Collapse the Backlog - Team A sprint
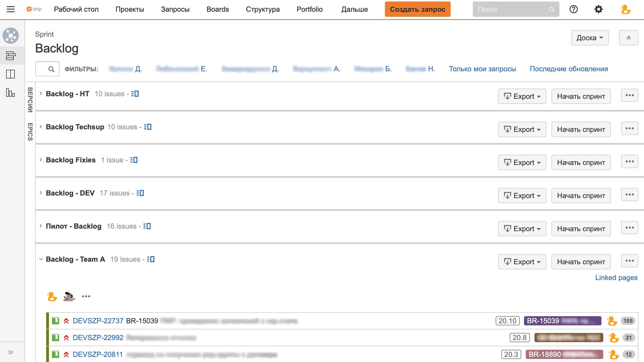This screenshot has height=362, width=644. [41, 259]
